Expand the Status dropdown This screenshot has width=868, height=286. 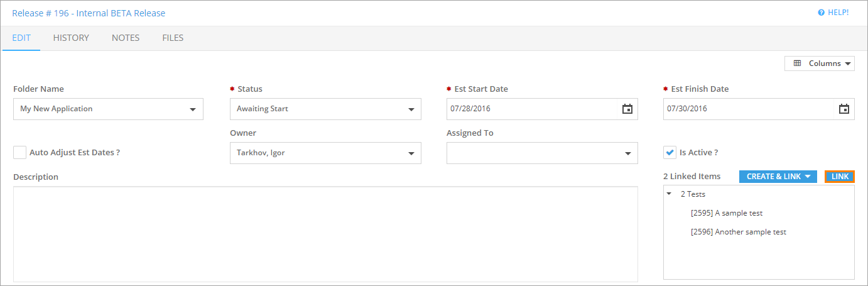411,109
